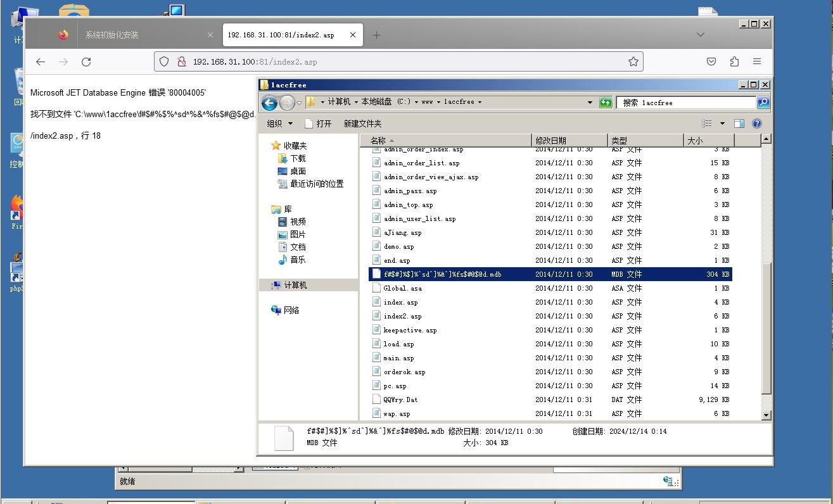Click the Firefox forward arrow button
Image resolution: width=833 pixels, height=504 pixels.
(x=63, y=61)
